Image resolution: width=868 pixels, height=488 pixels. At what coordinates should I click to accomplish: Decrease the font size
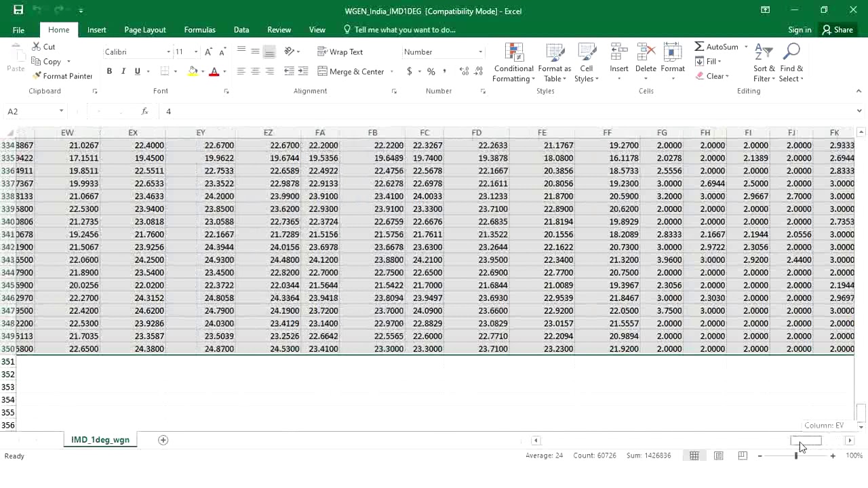click(x=222, y=52)
